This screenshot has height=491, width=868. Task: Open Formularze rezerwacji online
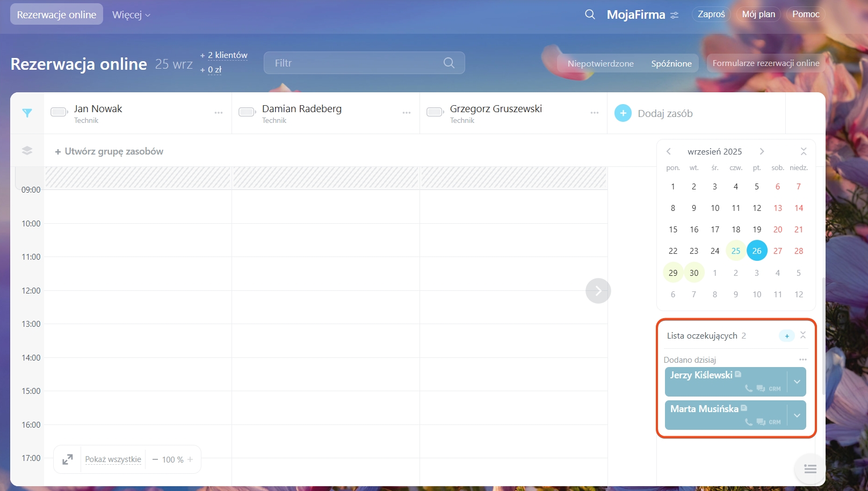766,63
